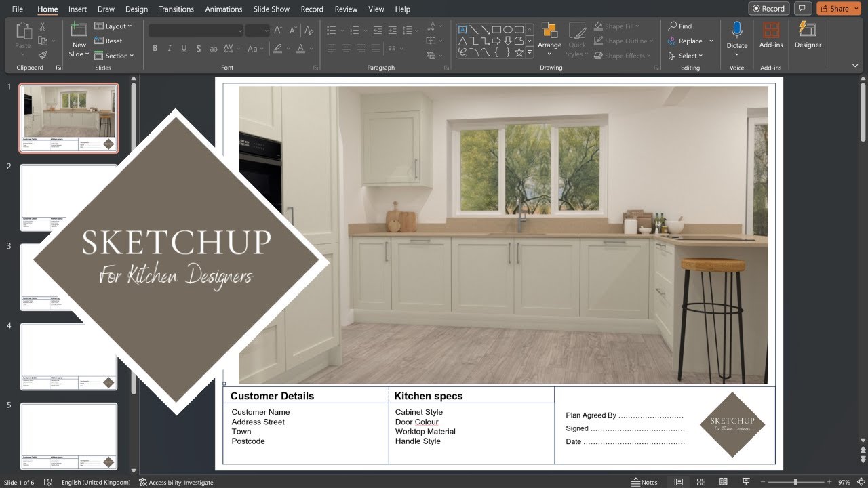This screenshot has width=868, height=488.
Task: Open the font size combo box
Action: click(257, 30)
